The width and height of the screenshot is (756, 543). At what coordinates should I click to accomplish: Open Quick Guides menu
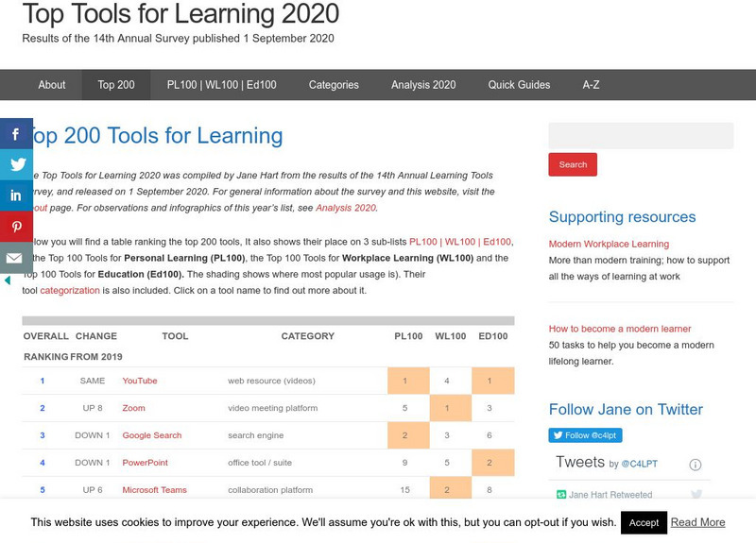coord(519,85)
